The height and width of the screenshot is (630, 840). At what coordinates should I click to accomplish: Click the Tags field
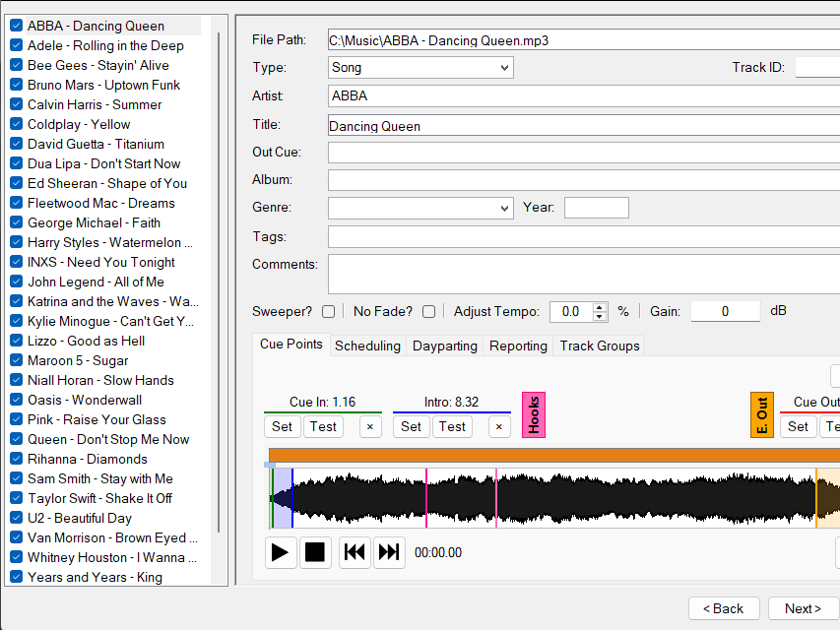coord(583,237)
